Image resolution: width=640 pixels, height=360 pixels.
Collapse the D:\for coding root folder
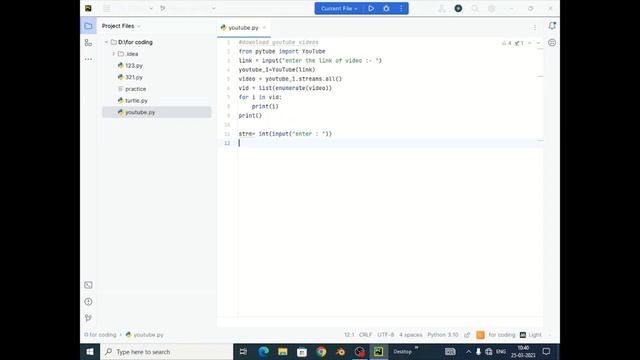click(x=106, y=42)
